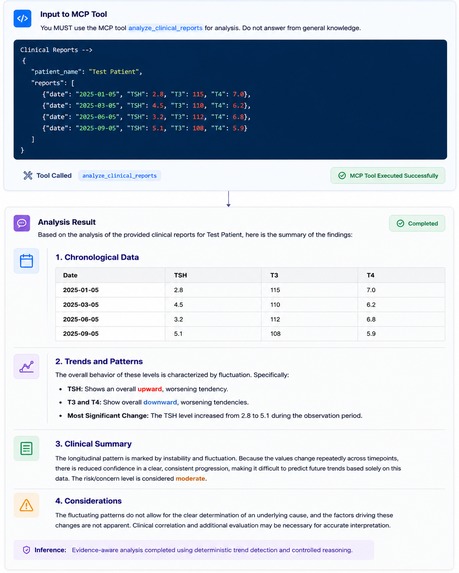
Task: Click the 3. Clinical Summary heading
Action: click(94, 444)
